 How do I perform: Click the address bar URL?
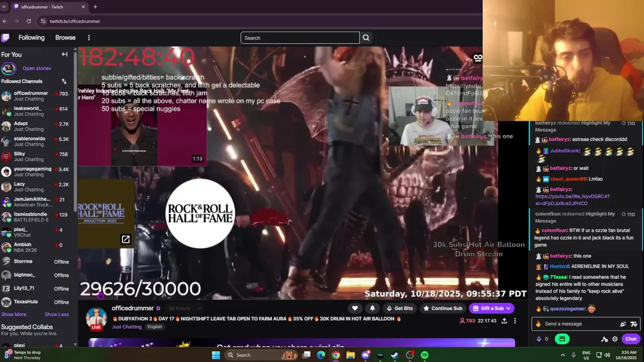[x=75, y=21]
